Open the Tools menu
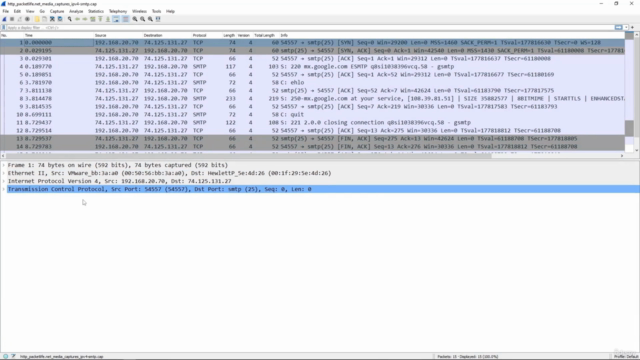Image resolution: width=640 pixels, height=360 pixels. [156, 11]
